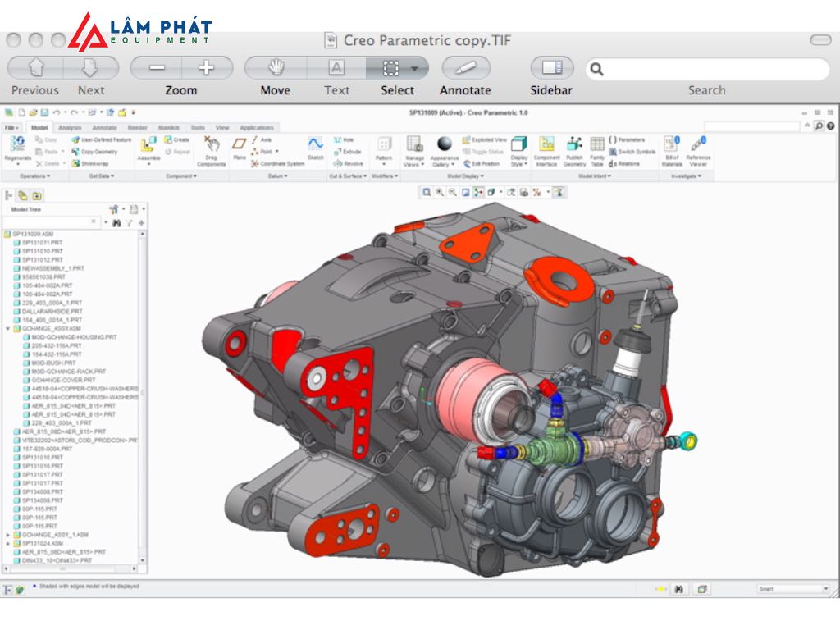Click the Refit icon in the graphics toolbar
Screen dimensions: 840x630
coord(427,192)
